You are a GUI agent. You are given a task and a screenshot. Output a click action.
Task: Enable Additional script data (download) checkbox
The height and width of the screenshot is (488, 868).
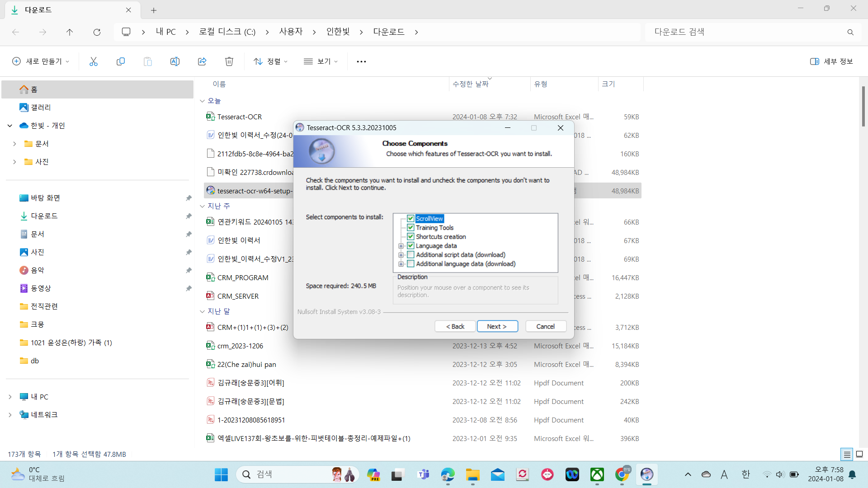tap(410, 255)
